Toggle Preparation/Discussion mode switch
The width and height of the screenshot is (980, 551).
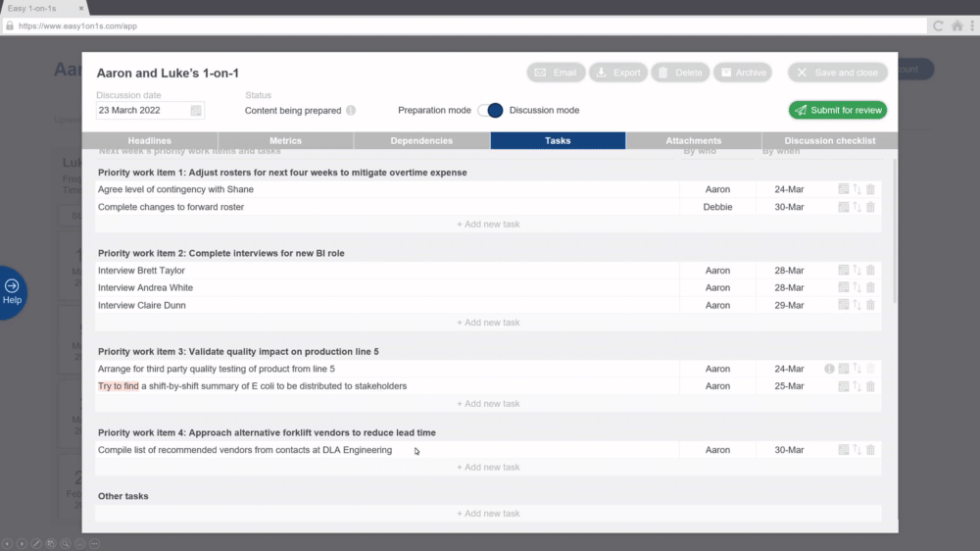tap(491, 110)
